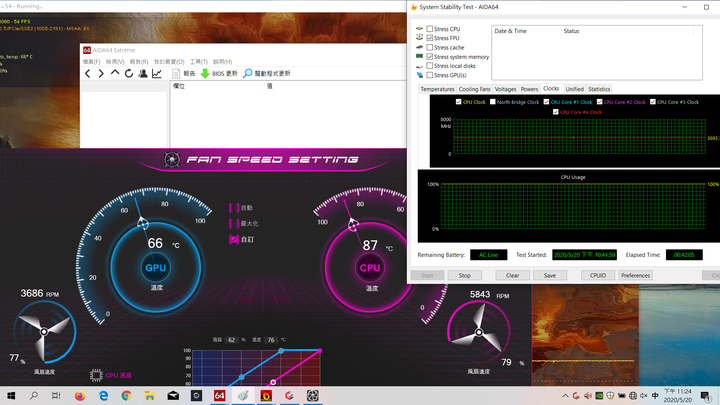
Task: Switch to the Powers tab
Action: [529, 89]
